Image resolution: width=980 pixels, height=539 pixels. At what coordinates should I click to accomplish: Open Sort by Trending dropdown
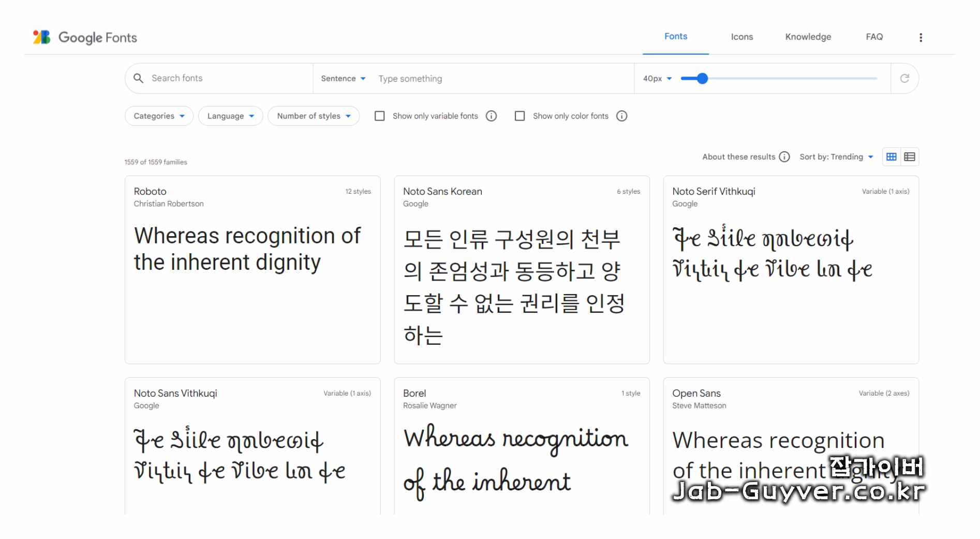coord(836,157)
